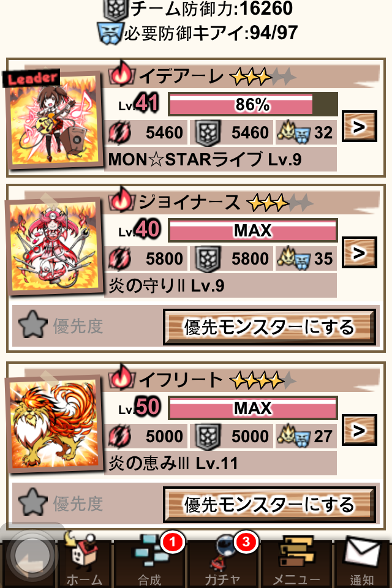
Task: Toggle 優先度 star for イフリート
Action: 33,502
